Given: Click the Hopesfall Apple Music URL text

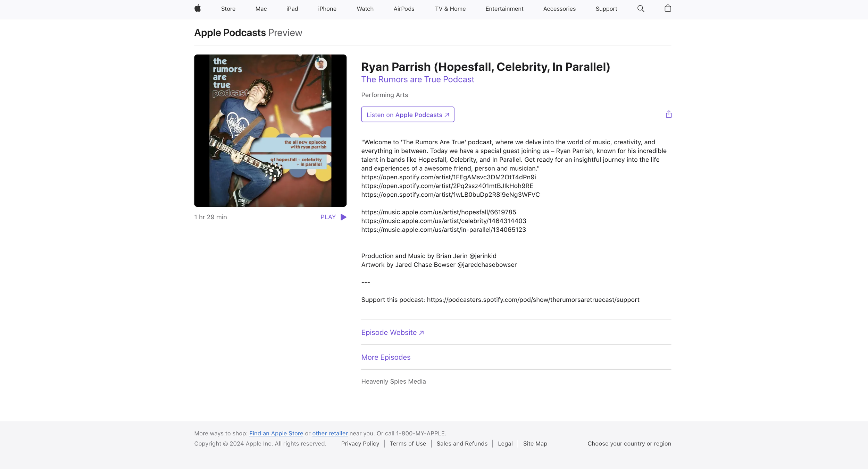Looking at the screenshot, I should tap(439, 212).
